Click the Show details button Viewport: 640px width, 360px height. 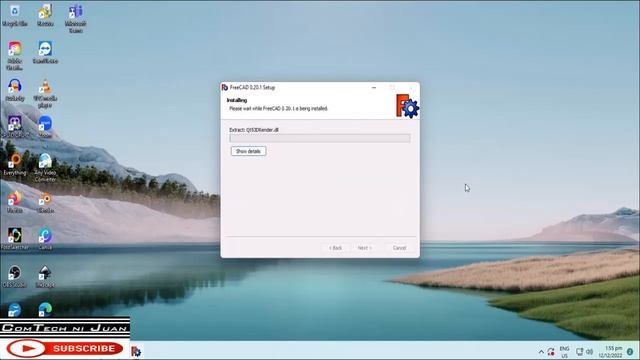point(248,151)
